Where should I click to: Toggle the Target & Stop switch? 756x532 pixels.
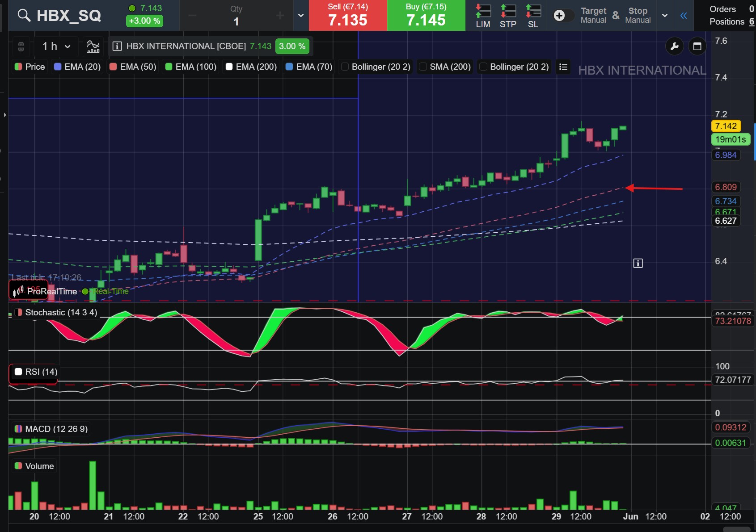(563, 16)
